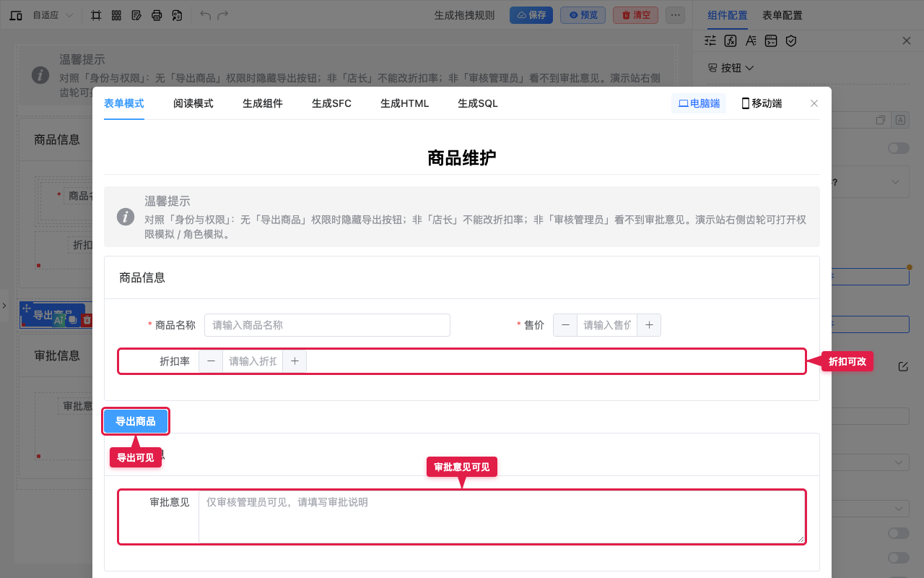This screenshot has width=924, height=578.
Task: Click the red 清空 button
Action: 635,15
